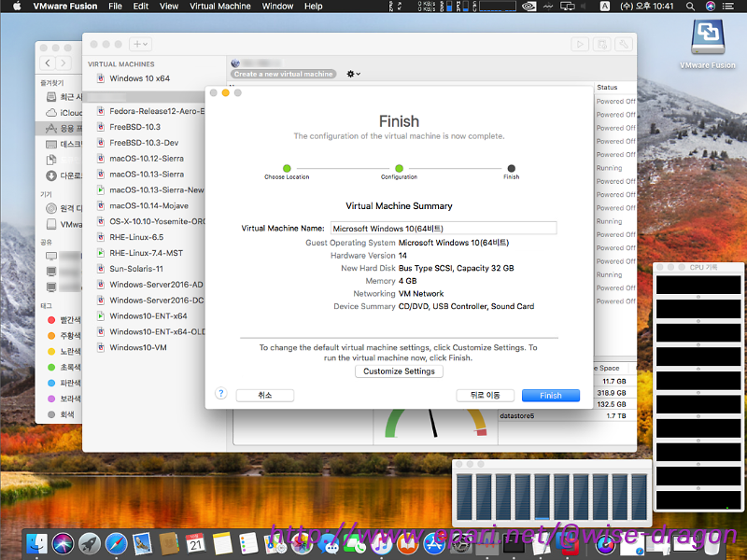Open the Window menu
Viewport: 747px width, 560px height.
(x=277, y=7)
